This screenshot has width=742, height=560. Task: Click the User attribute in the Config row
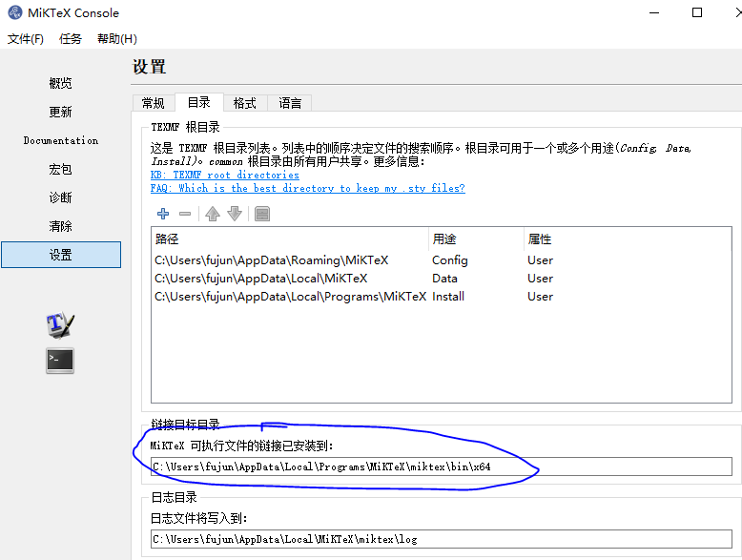[540, 260]
